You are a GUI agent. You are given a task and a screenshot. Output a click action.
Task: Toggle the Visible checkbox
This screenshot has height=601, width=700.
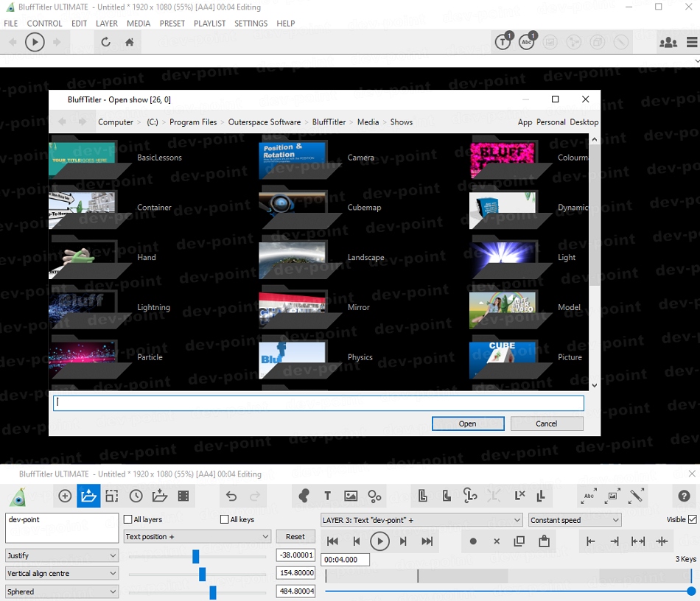point(693,519)
